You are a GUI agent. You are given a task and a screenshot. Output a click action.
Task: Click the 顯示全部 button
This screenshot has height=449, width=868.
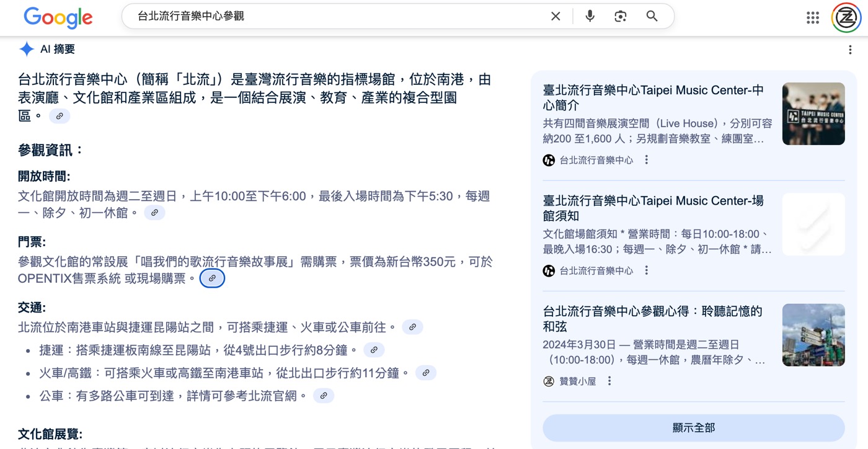coord(694,428)
